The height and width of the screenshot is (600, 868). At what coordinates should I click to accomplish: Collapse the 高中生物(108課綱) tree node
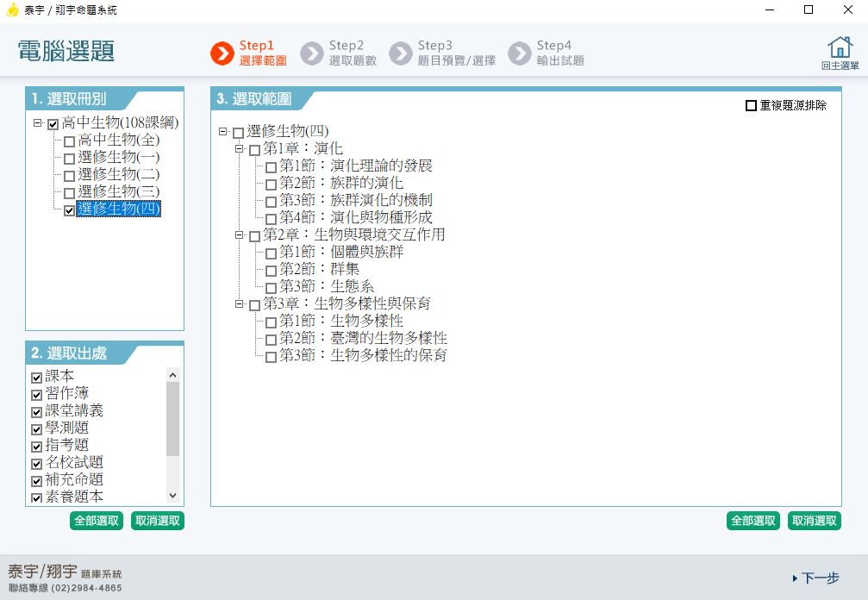coord(38,124)
